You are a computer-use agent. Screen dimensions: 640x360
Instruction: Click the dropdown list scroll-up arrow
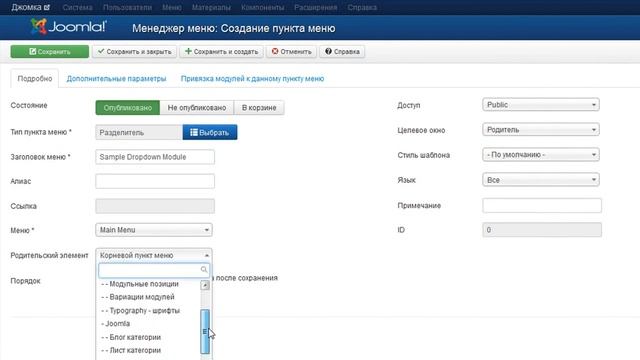click(x=205, y=285)
